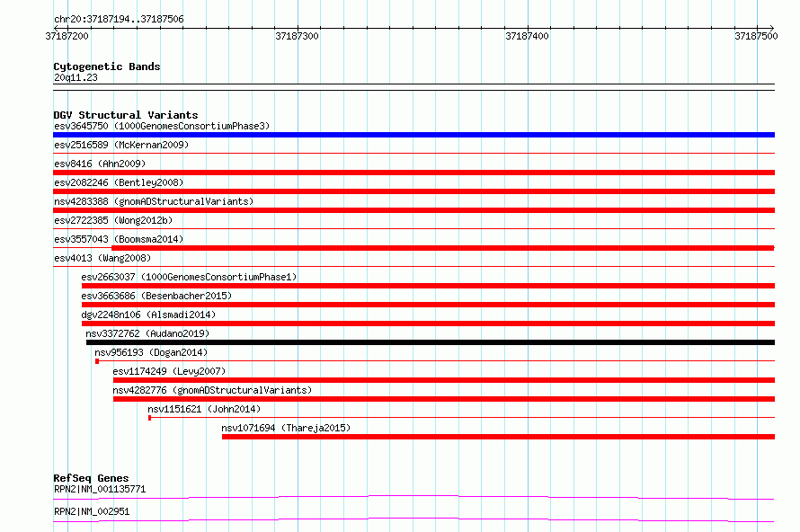Click ruler position 37187400

click(527, 36)
